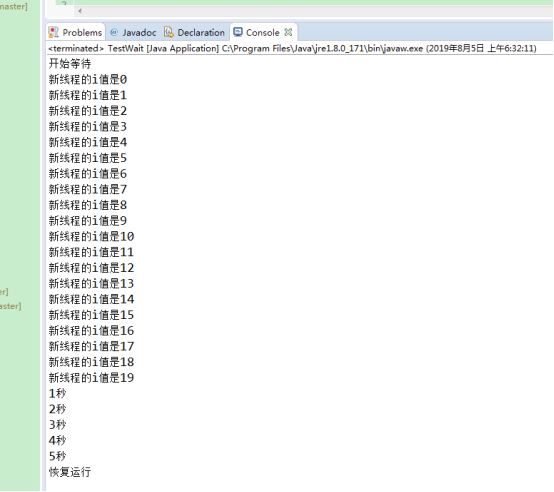
Task: Click the final console line '恢复运行'
Action: (x=70, y=472)
